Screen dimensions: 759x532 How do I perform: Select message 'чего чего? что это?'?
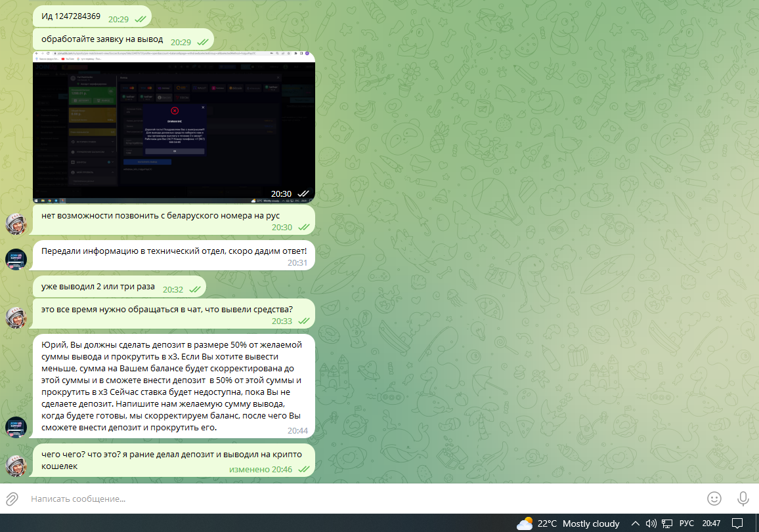[x=174, y=460]
